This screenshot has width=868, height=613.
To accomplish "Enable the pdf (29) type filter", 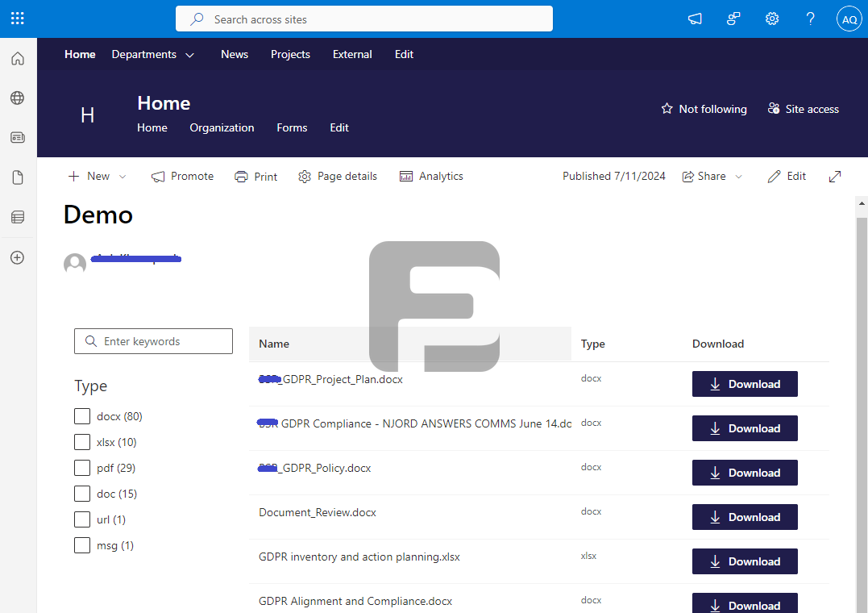I will [x=81, y=467].
